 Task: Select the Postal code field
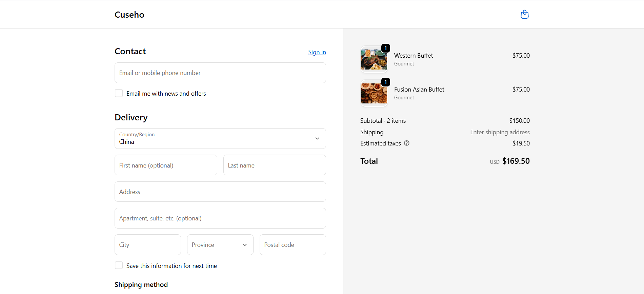293,244
